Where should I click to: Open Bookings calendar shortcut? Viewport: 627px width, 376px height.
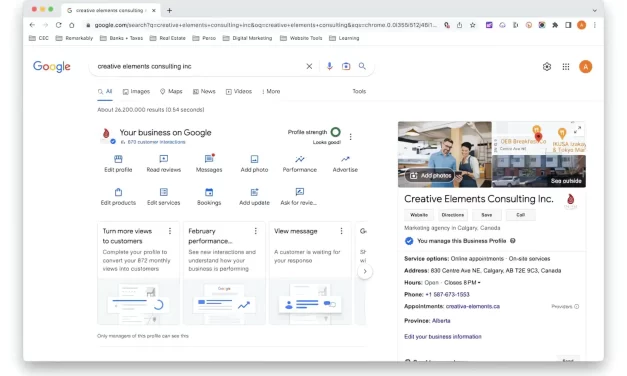[209, 197]
